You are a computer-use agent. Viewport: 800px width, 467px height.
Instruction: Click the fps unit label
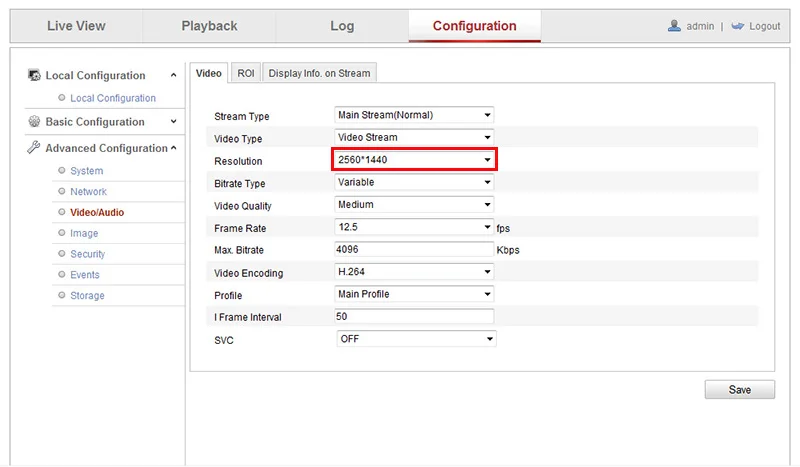[503, 228]
